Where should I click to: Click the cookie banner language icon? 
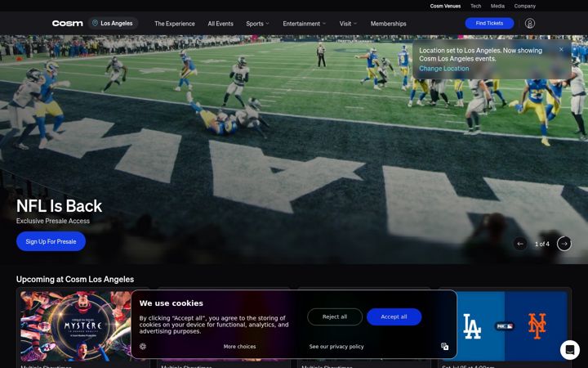point(445,346)
